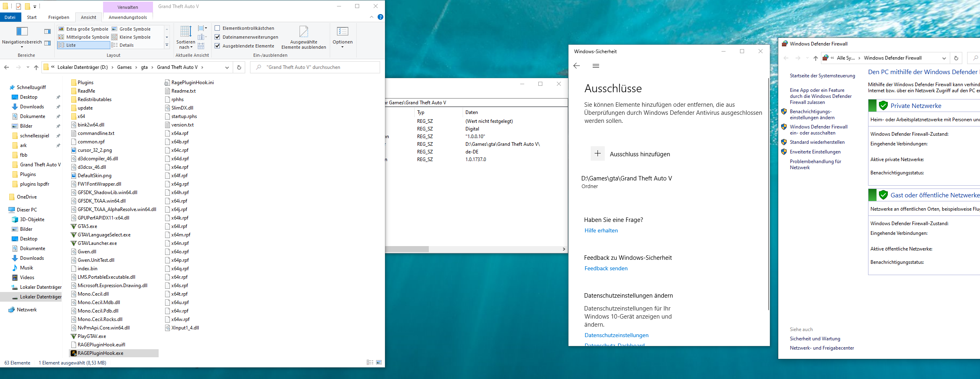Click the Gast oder öffentliche Netzwerke shield icon
The image size is (980, 379).
[883, 195]
